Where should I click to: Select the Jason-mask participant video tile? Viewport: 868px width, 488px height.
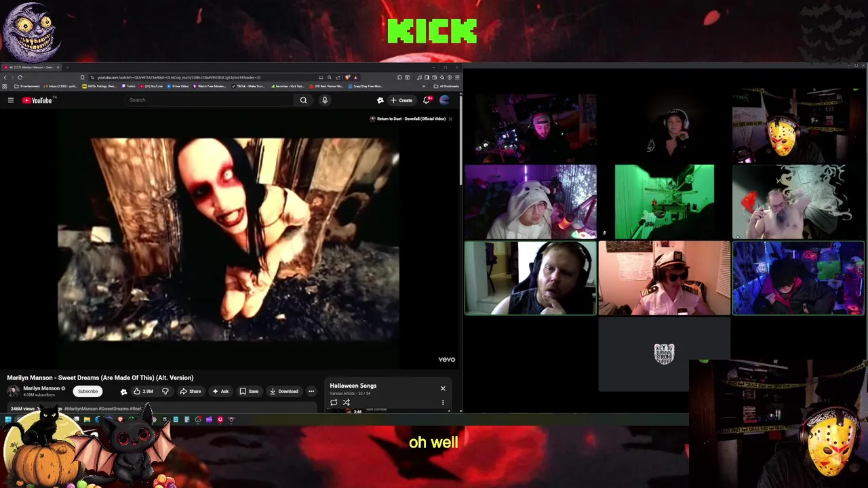click(798, 127)
